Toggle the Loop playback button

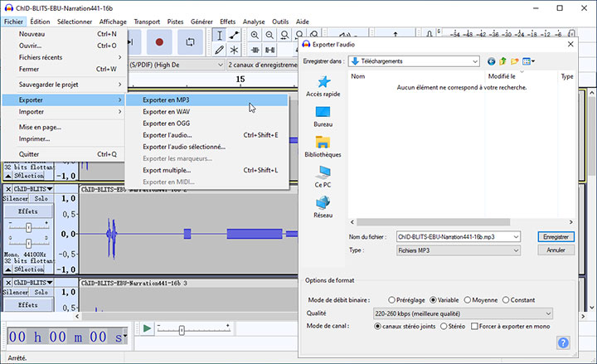point(190,41)
